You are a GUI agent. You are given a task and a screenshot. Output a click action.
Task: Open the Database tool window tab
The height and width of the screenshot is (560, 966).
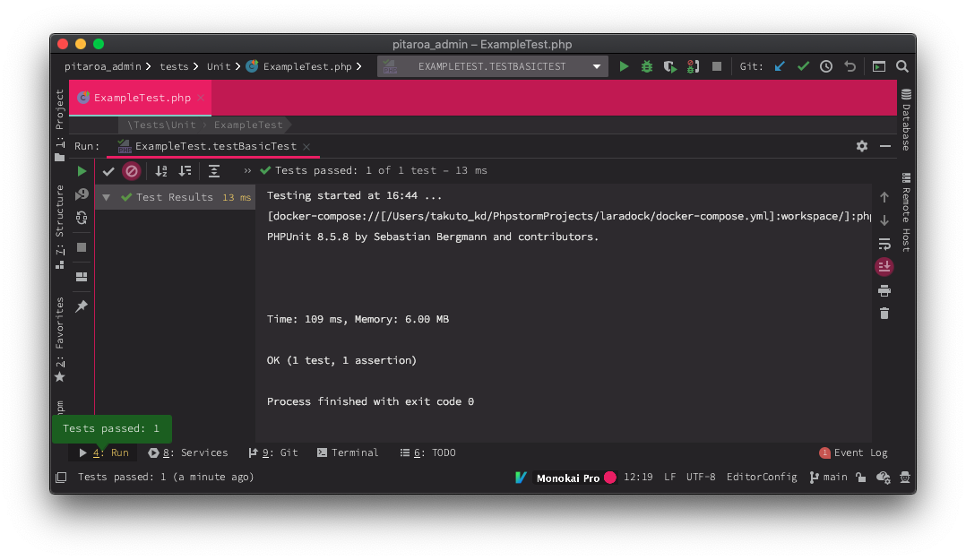tap(906, 120)
